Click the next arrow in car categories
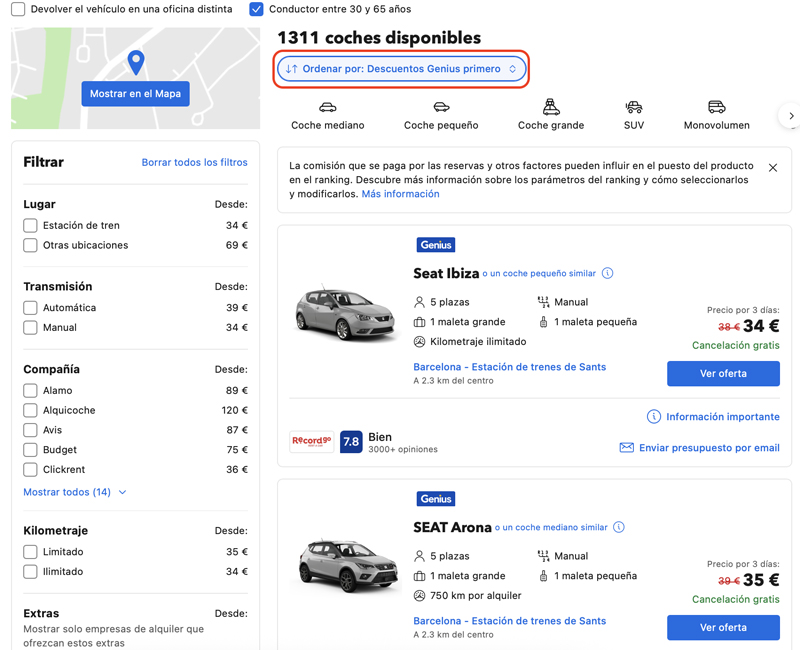The height and width of the screenshot is (650, 800). coord(790,116)
